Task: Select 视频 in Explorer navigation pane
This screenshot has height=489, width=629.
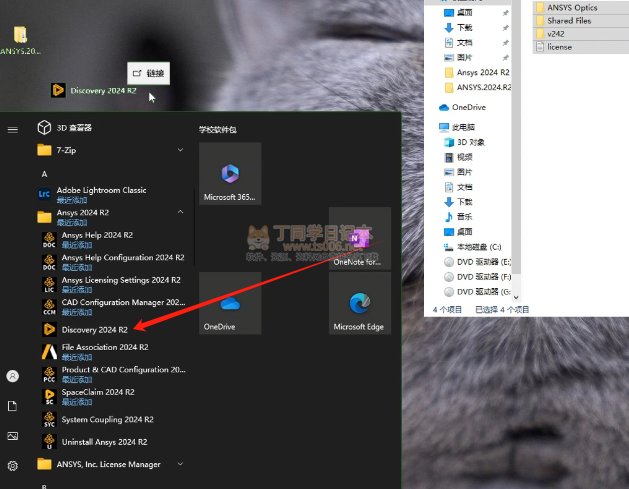Action: click(459, 157)
